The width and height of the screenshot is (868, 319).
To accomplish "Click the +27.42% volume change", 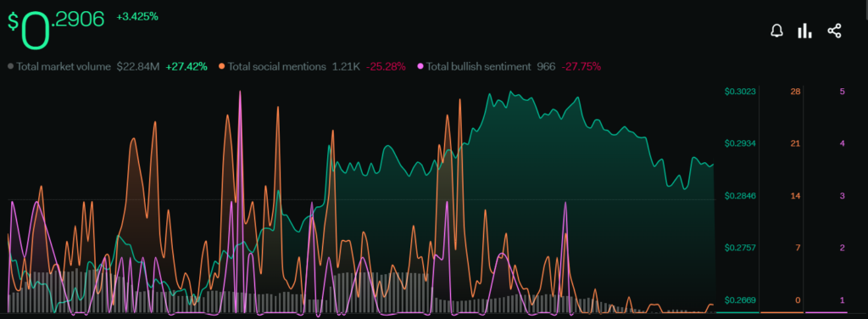I will click(x=186, y=66).
